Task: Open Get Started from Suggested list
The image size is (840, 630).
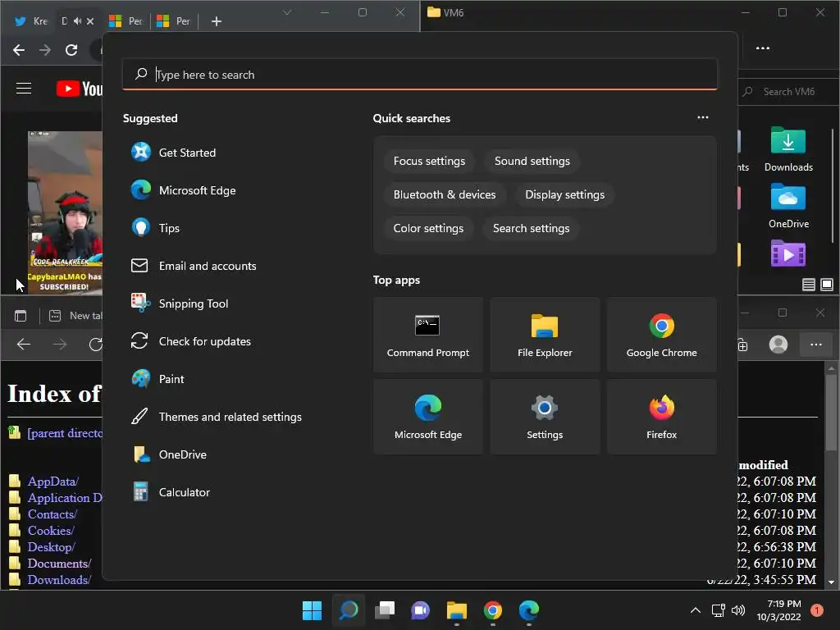Action: pos(174,153)
